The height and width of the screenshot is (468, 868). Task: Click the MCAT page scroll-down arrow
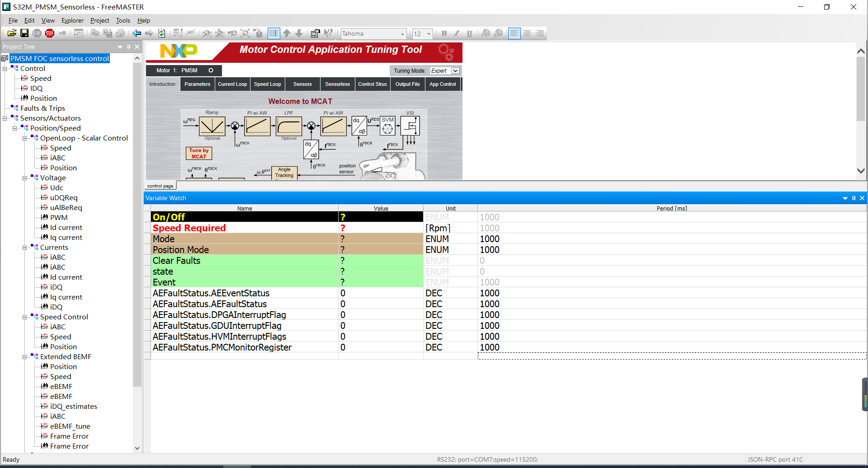[861, 171]
